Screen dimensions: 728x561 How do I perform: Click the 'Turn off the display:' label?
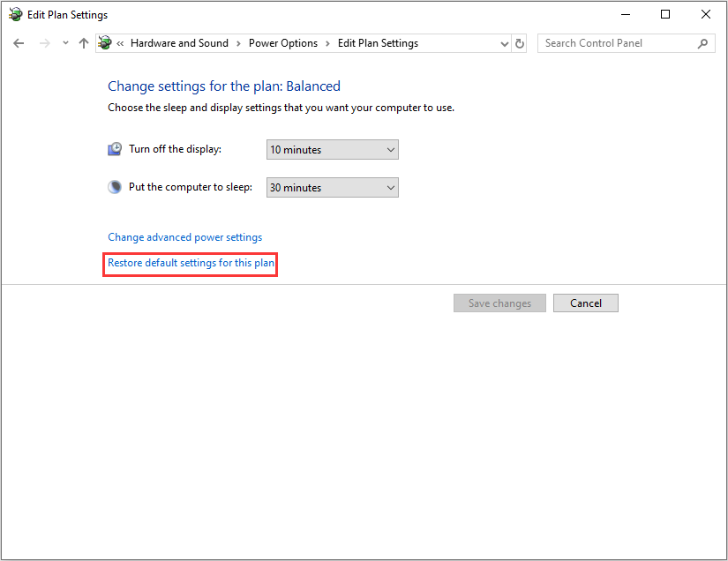(x=175, y=149)
